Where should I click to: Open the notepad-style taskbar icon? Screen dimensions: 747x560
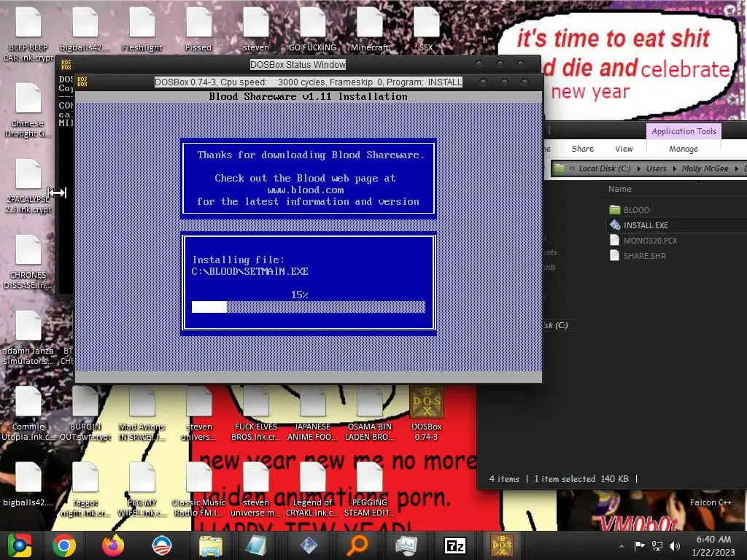pyautogui.click(x=257, y=545)
